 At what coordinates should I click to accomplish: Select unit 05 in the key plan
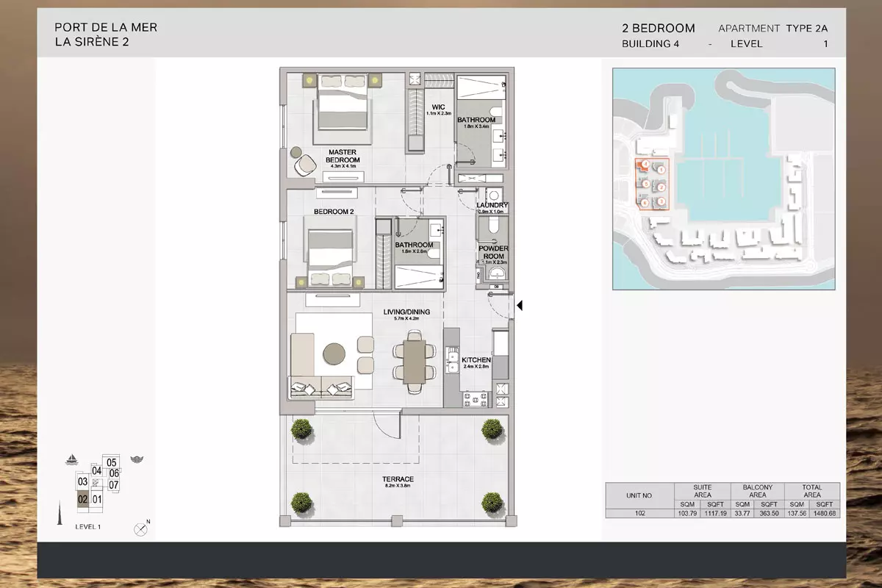click(x=112, y=463)
